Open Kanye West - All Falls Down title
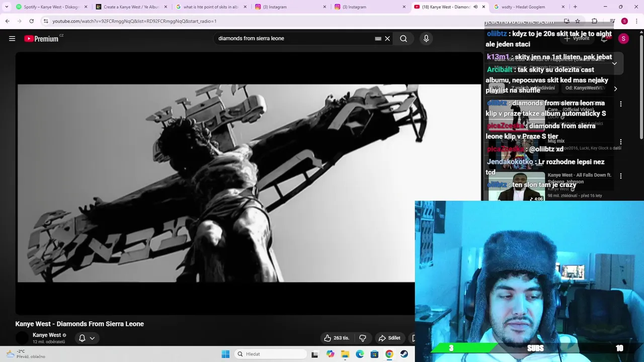The image size is (644, 362). point(579,178)
